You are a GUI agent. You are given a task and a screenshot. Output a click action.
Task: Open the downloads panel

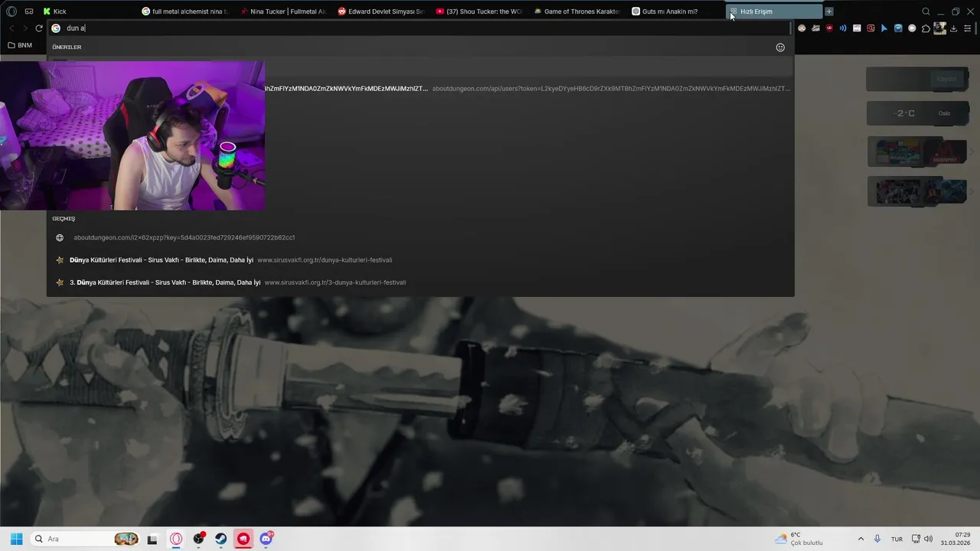[953, 28]
